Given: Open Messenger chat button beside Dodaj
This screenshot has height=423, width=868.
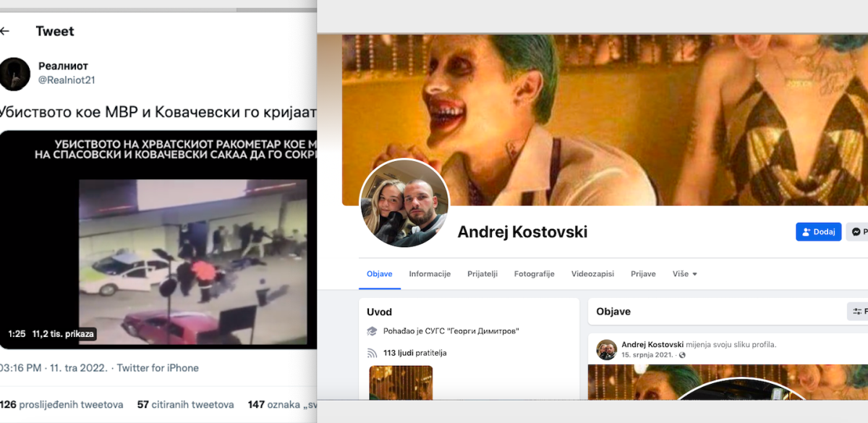Looking at the screenshot, I should coord(857,232).
